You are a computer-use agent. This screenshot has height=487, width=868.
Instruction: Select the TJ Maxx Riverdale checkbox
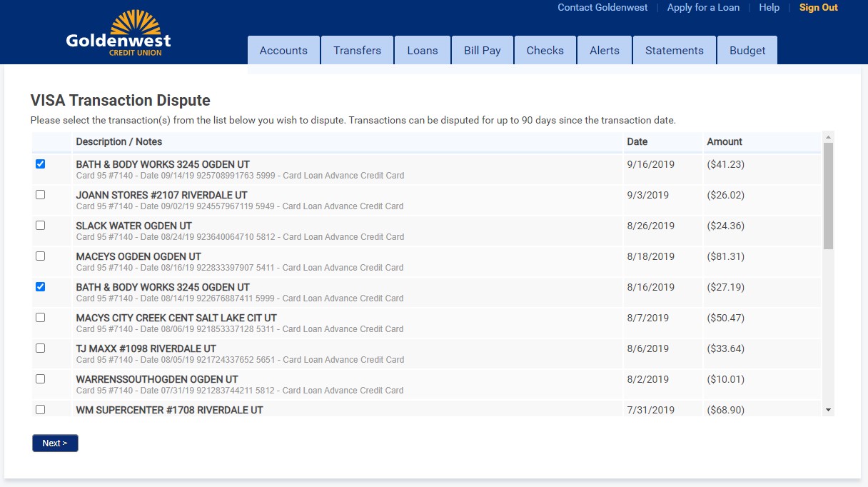tap(40, 348)
